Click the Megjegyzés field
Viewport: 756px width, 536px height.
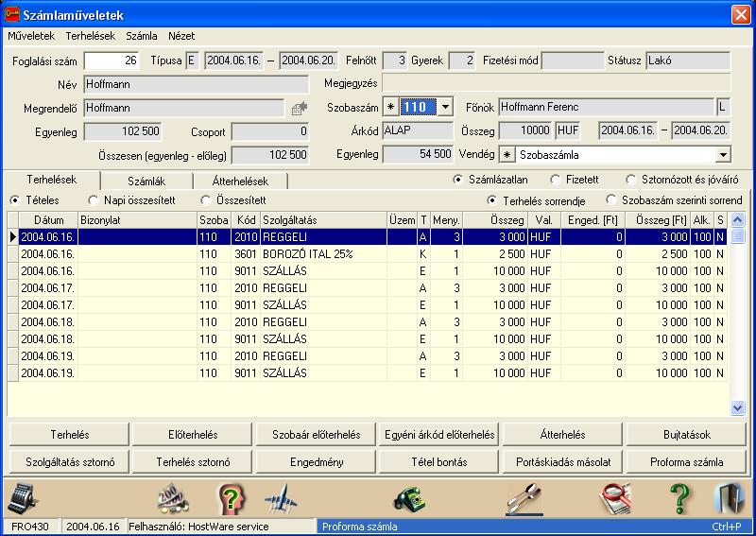tap(557, 83)
